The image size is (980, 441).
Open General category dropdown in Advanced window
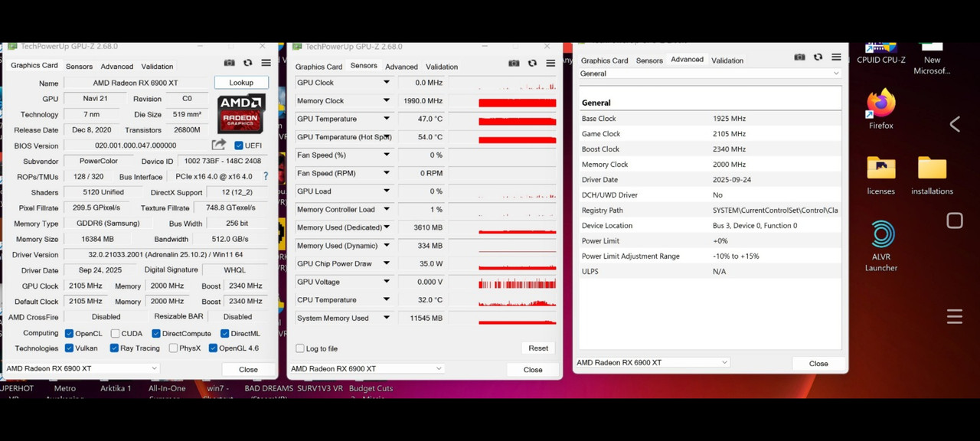point(710,73)
